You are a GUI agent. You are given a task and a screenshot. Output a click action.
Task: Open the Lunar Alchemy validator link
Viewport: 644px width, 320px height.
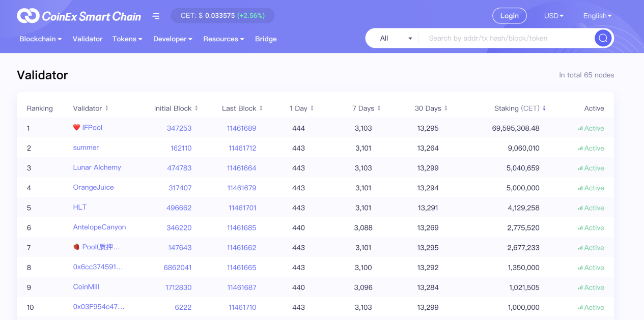[x=97, y=167]
